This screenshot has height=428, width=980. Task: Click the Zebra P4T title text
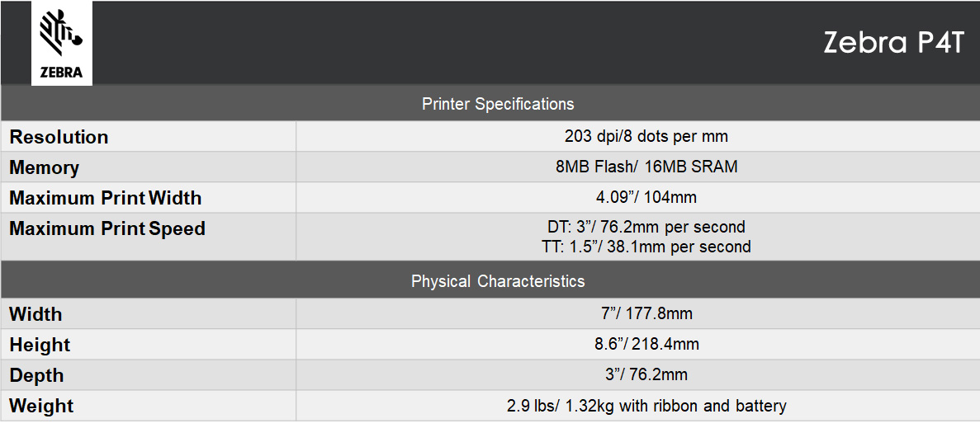(893, 43)
